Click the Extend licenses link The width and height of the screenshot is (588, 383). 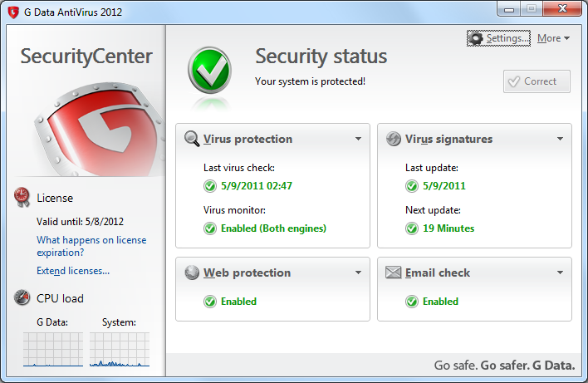tap(73, 271)
